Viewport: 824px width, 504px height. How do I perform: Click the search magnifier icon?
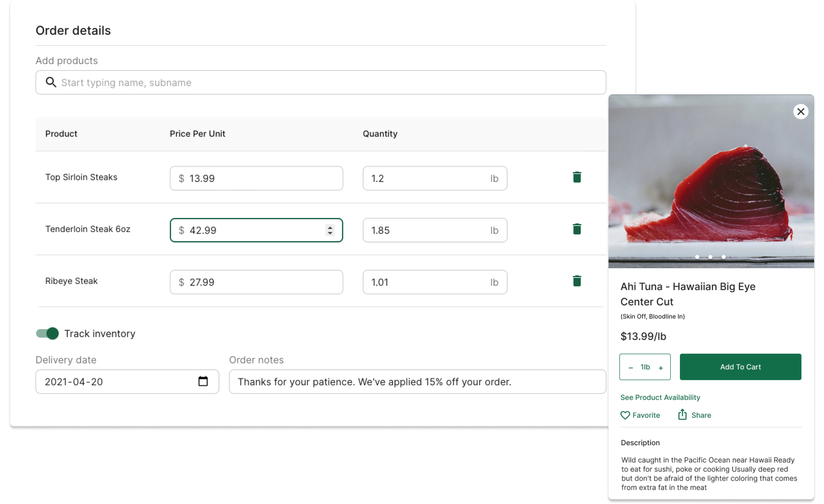pos(51,82)
